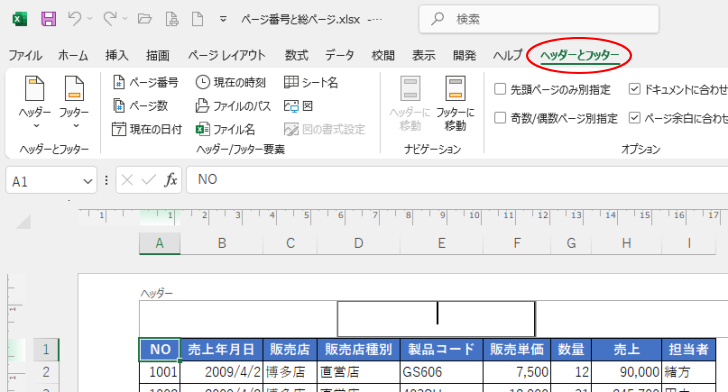Create a new blank document
This screenshot has width=728, height=392.
click(198, 19)
